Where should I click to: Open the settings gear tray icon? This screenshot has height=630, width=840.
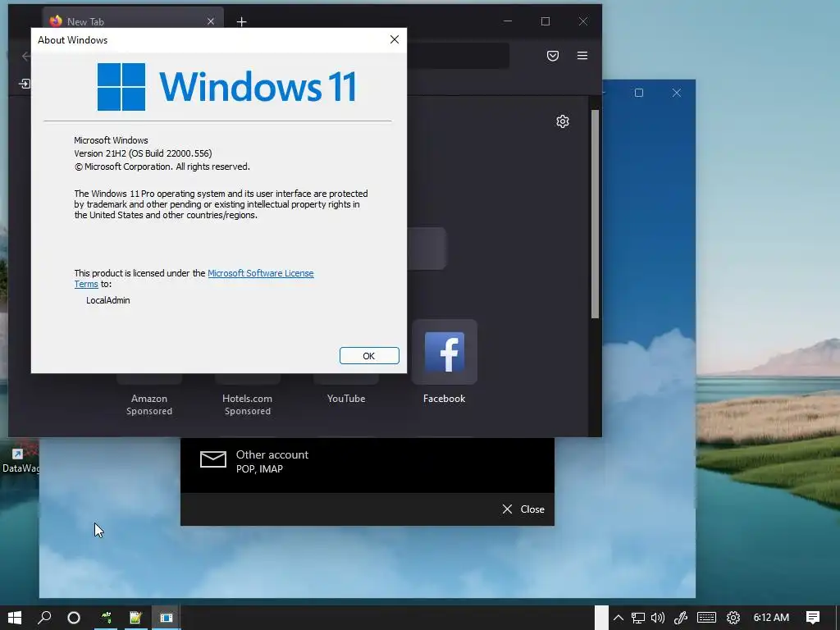pyautogui.click(x=733, y=618)
